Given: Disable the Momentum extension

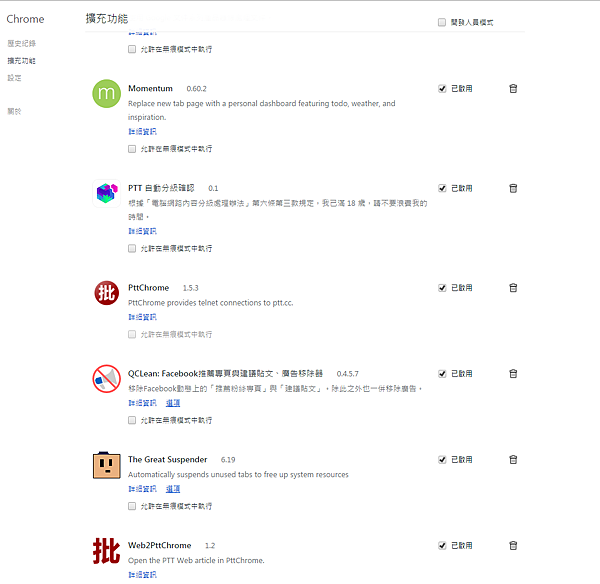Looking at the screenshot, I should pos(442,89).
